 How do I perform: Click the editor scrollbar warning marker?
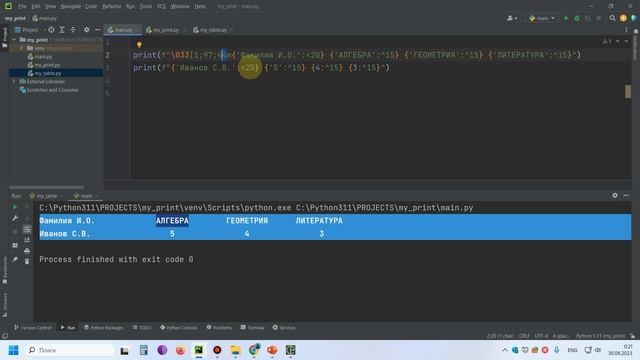[x=628, y=91]
